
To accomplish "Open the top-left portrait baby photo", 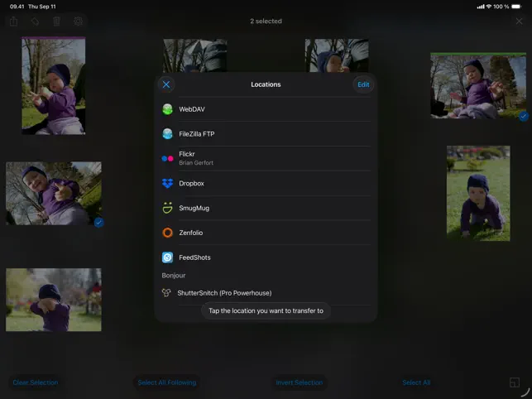I will [54, 86].
